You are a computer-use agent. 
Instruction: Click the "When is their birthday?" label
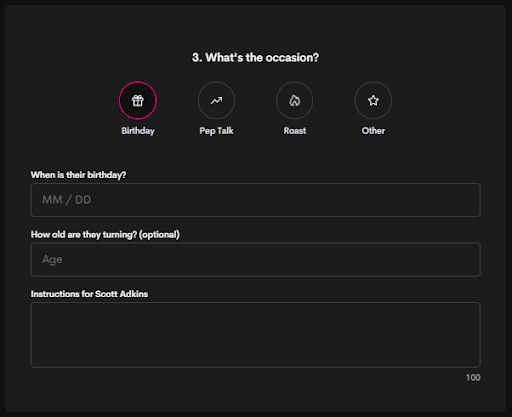[78, 175]
